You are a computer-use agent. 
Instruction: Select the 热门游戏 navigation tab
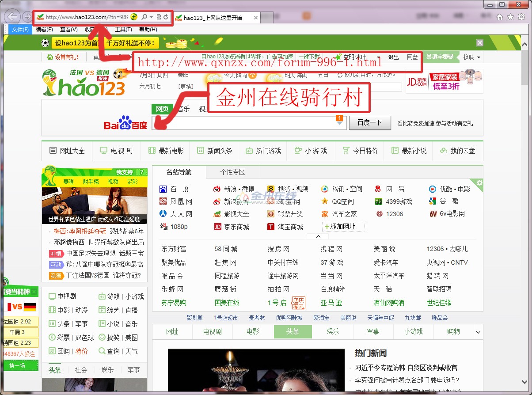pyautogui.click(x=263, y=151)
